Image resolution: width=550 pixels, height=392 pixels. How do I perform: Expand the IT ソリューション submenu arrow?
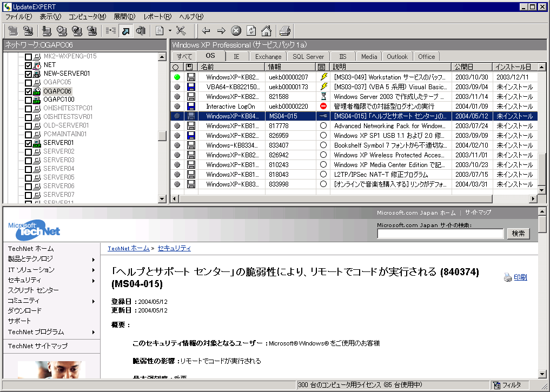pos(94,270)
